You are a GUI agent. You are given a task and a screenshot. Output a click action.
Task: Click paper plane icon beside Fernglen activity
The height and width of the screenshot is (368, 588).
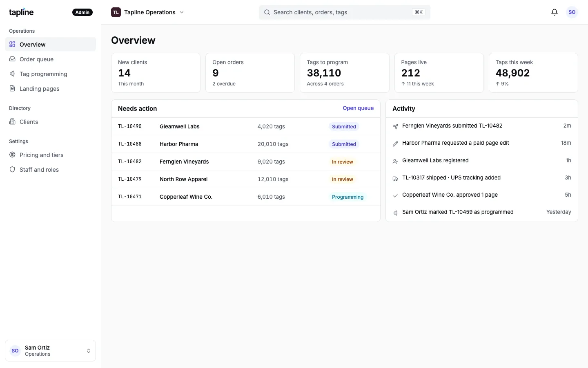coord(395,126)
